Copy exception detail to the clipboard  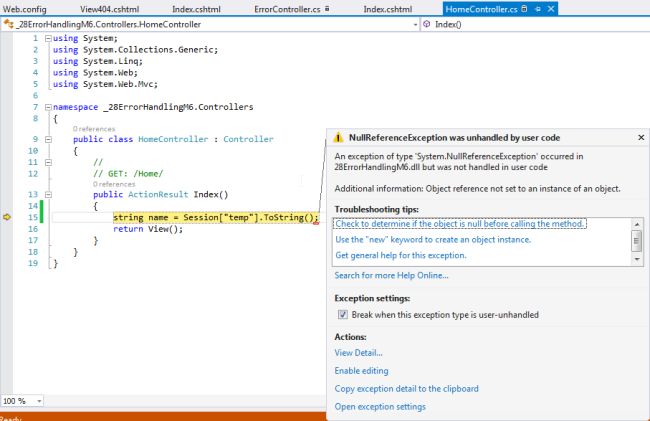pos(406,389)
